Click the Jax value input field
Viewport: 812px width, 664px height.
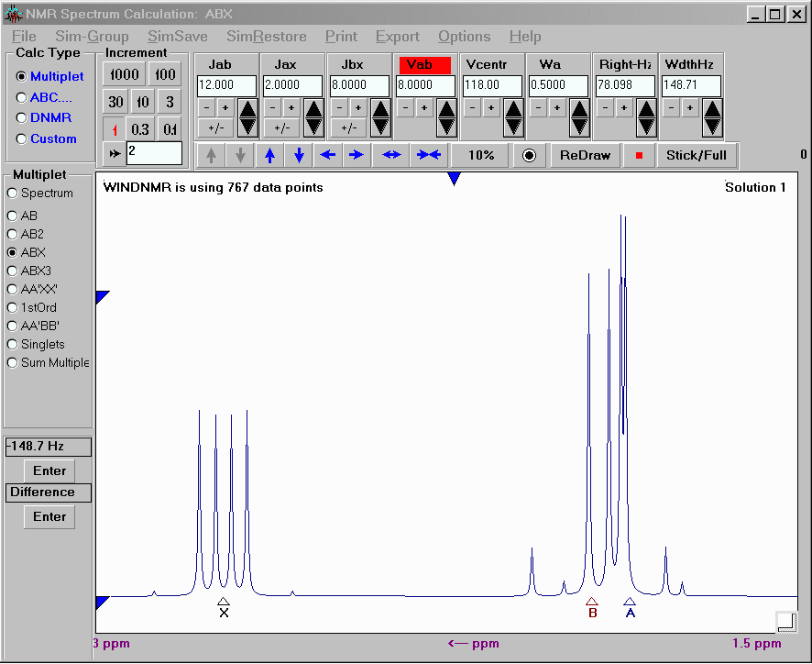pyautogui.click(x=292, y=85)
